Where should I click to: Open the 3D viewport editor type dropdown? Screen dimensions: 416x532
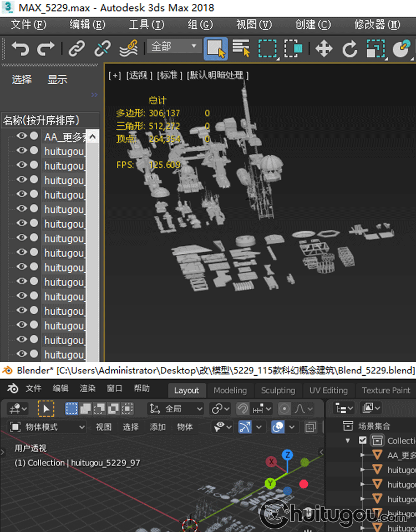[18, 409]
